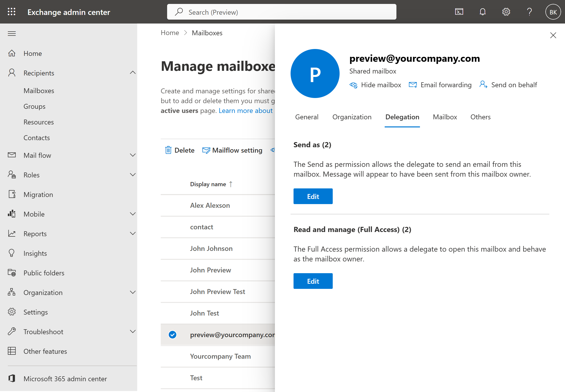Image resolution: width=565 pixels, height=392 pixels.
Task: Expand the Organization chevron
Action: (133, 292)
